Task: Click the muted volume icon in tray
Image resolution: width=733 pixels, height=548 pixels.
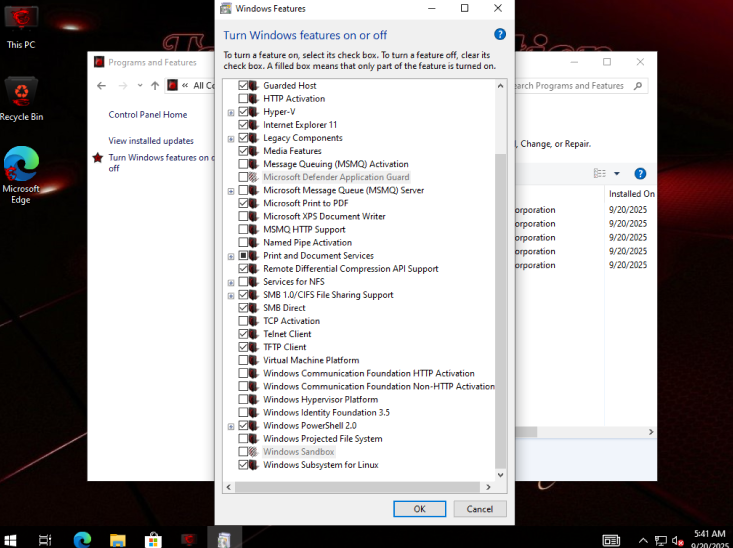Action: (x=678, y=541)
